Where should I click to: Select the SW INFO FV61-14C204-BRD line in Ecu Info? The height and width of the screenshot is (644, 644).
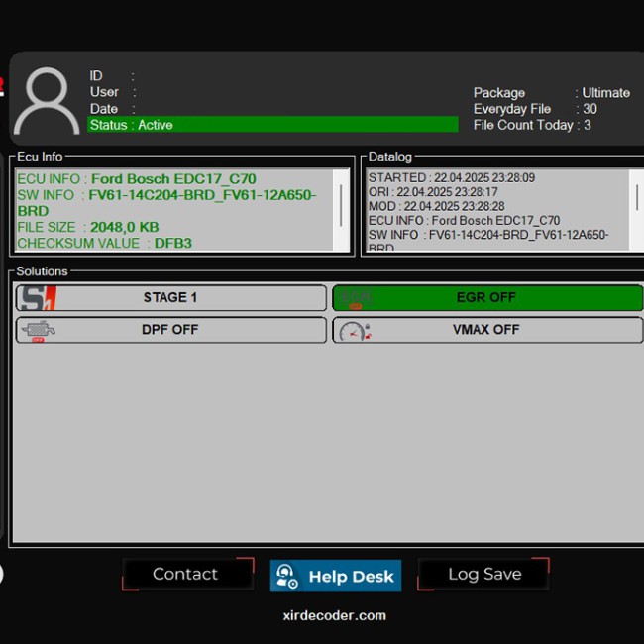click(x=166, y=203)
